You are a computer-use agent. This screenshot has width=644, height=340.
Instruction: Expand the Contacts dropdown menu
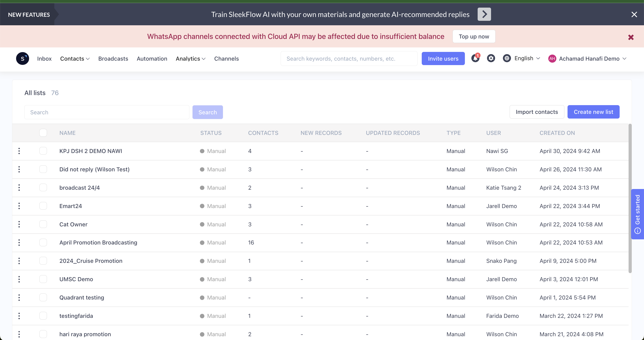pyautogui.click(x=75, y=59)
